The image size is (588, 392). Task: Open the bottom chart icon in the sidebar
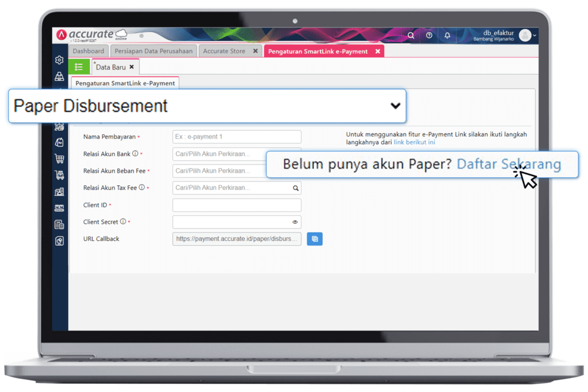[x=59, y=241]
